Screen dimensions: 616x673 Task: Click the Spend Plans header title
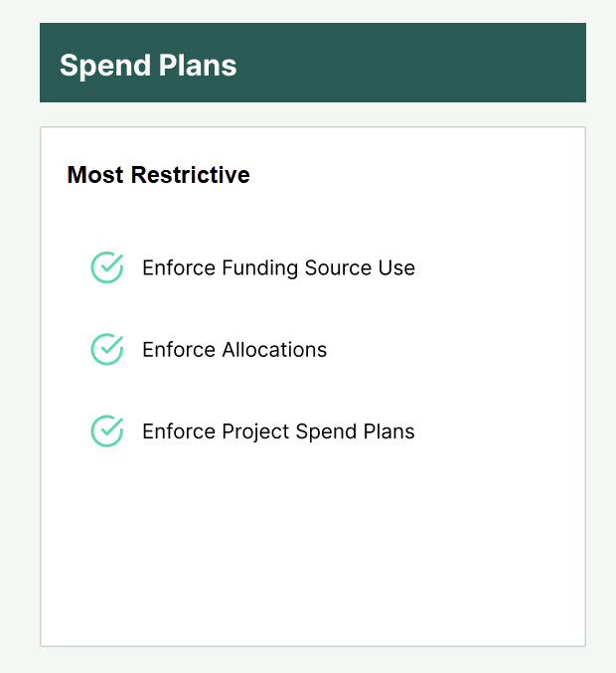[x=148, y=66]
